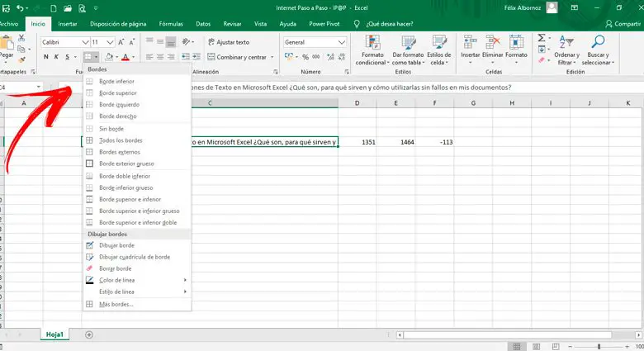Open the Insertar ribbon tab

(68, 24)
